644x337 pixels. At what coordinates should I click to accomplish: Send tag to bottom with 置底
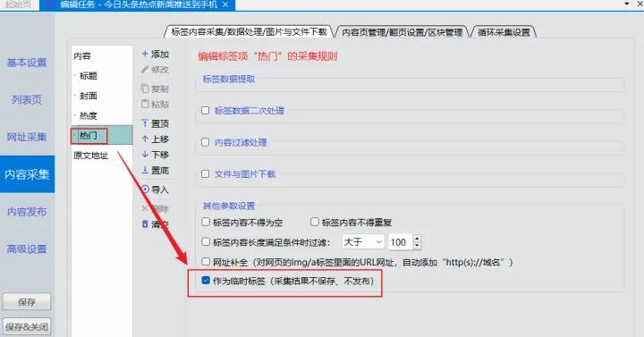tap(155, 170)
